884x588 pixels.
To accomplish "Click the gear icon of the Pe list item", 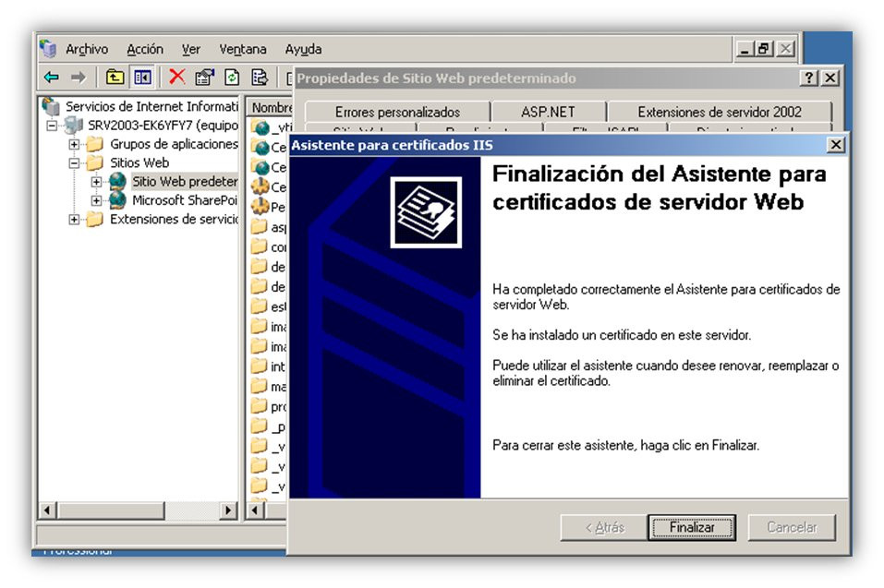I will pos(260,207).
